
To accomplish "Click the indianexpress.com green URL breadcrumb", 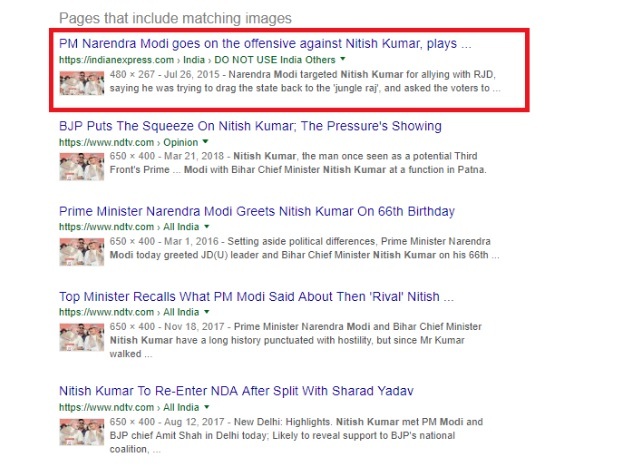I will [197, 60].
